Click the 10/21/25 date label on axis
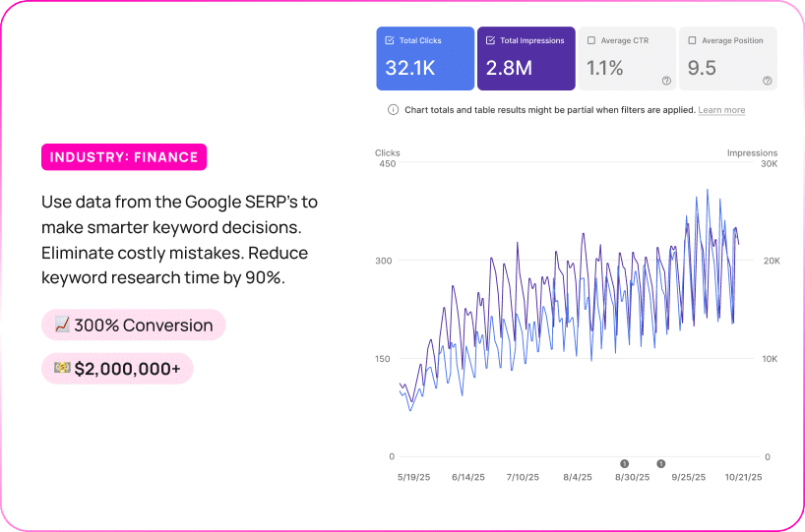805x532 pixels. pyautogui.click(x=743, y=477)
